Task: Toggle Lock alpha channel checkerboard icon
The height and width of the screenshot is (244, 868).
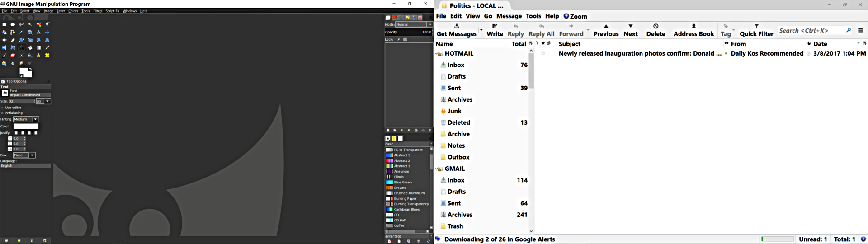Action: [x=405, y=39]
